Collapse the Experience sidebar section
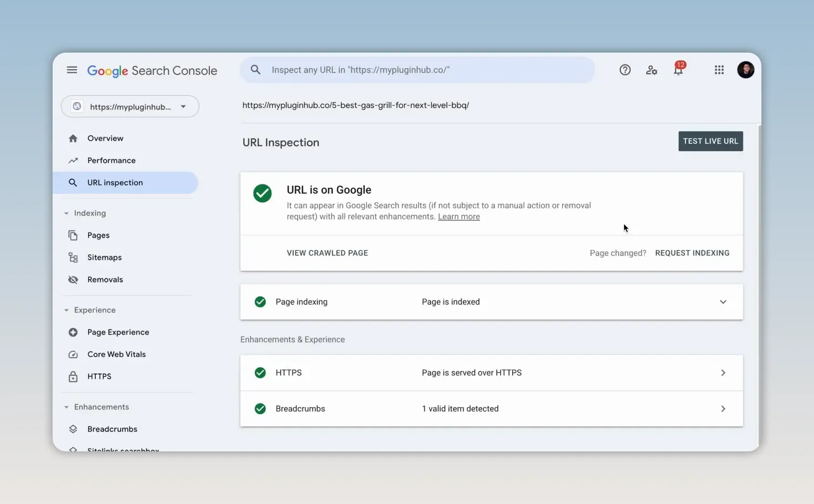 tap(66, 310)
